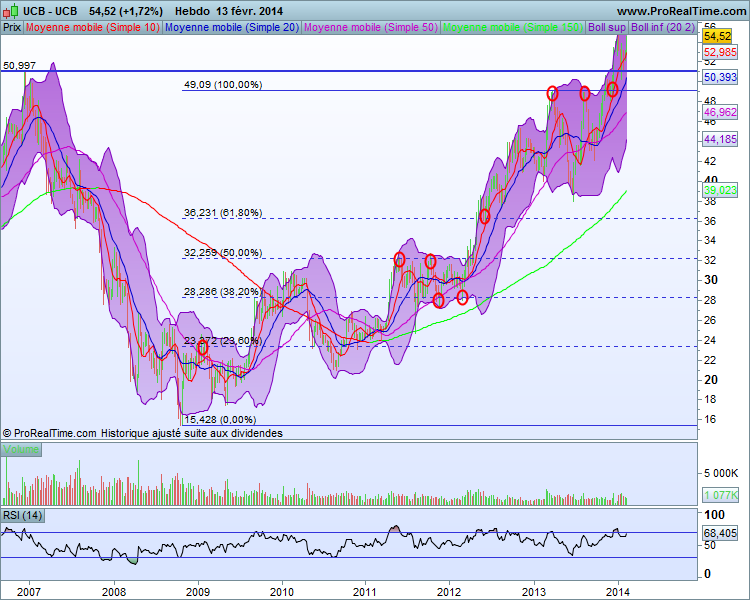Click Fibonacci label 23,372 (23,60%)
750x600 pixels.
pos(223,341)
